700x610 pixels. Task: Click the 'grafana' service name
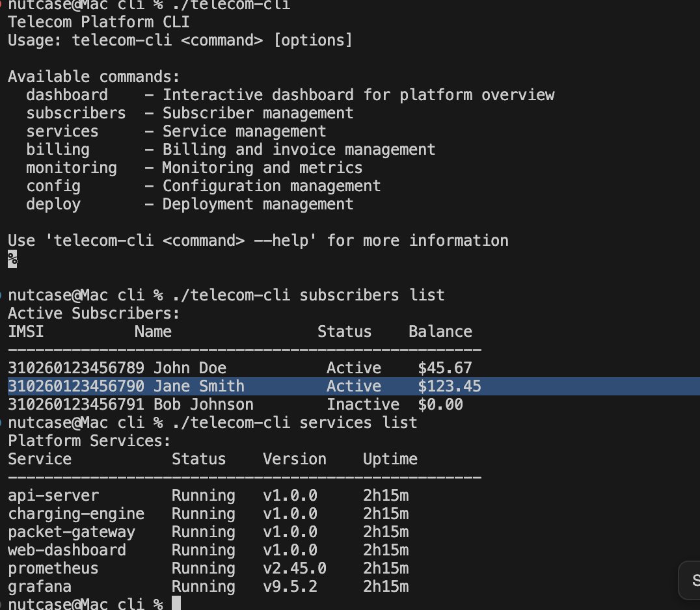[x=40, y=587]
